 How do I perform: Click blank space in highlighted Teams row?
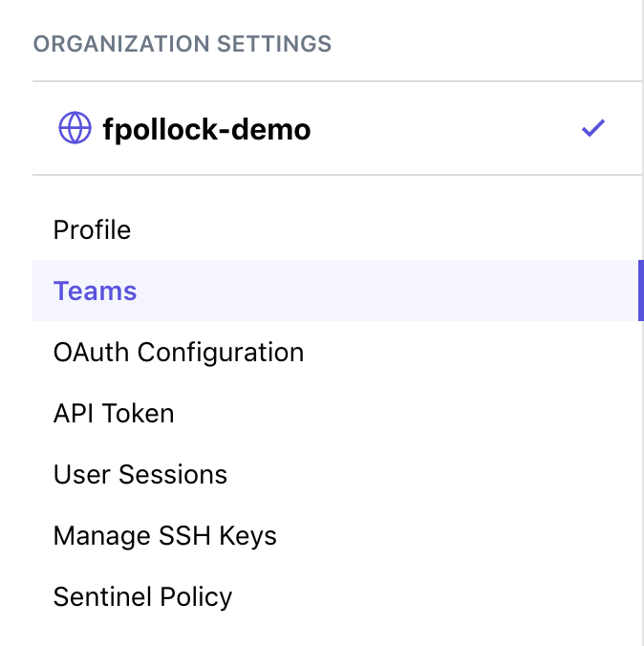point(382,291)
